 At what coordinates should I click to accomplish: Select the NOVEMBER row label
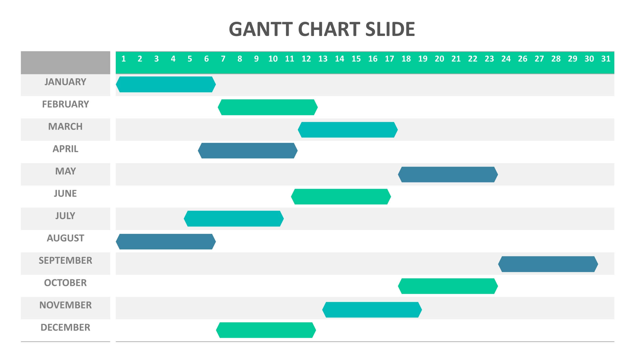click(65, 305)
